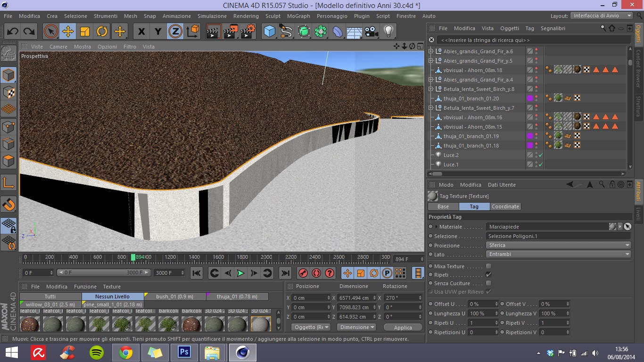Open the MoGraph menu
This screenshot has height=362, width=644.
coord(298,16)
